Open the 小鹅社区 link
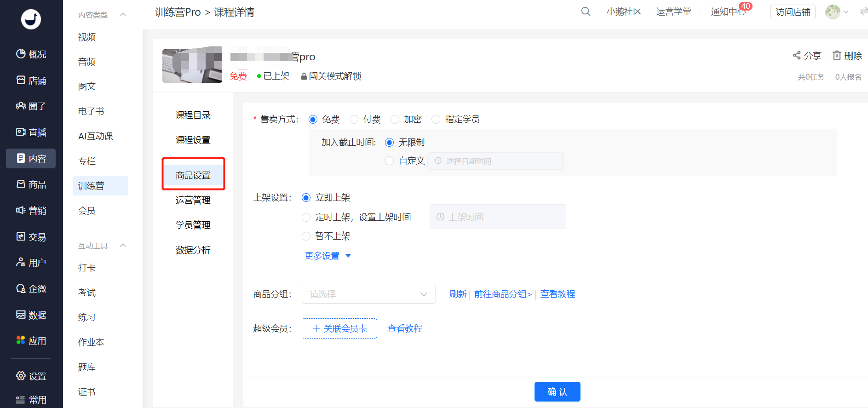The width and height of the screenshot is (868, 408). click(624, 12)
